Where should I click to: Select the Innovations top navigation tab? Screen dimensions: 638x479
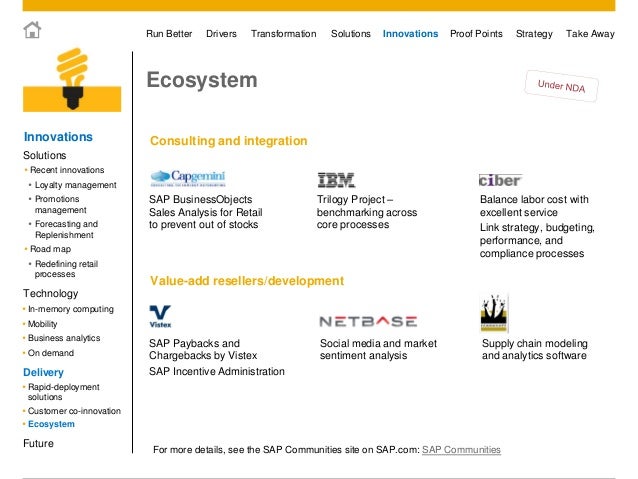410,34
